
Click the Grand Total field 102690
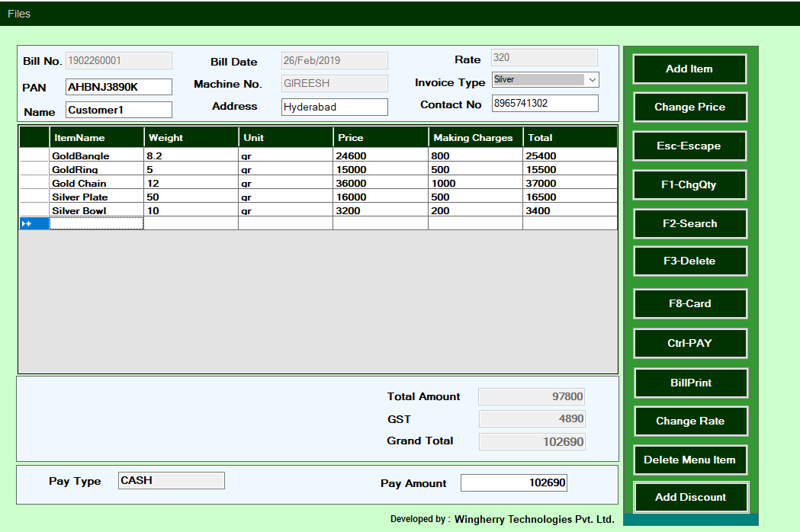coord(532,442)
